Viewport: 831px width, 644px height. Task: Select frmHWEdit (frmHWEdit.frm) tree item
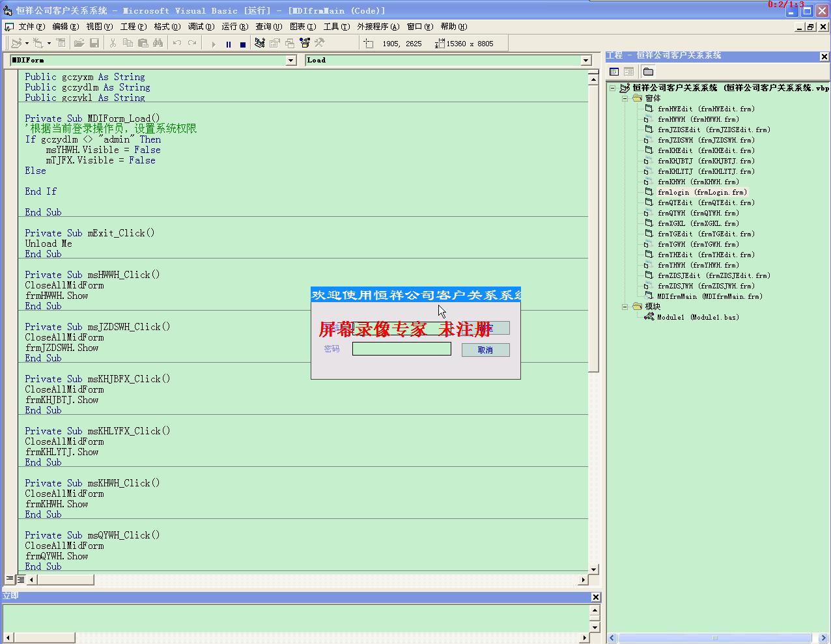click(706, 109)
